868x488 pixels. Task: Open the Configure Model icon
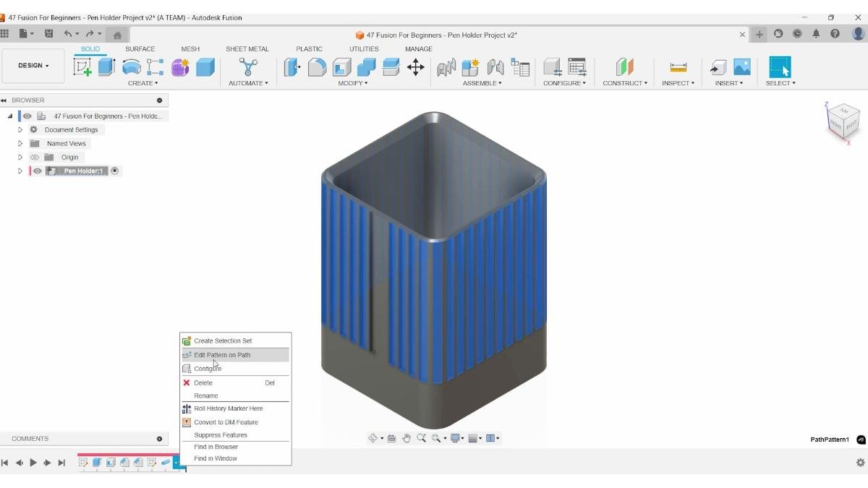tap(553, 67)
